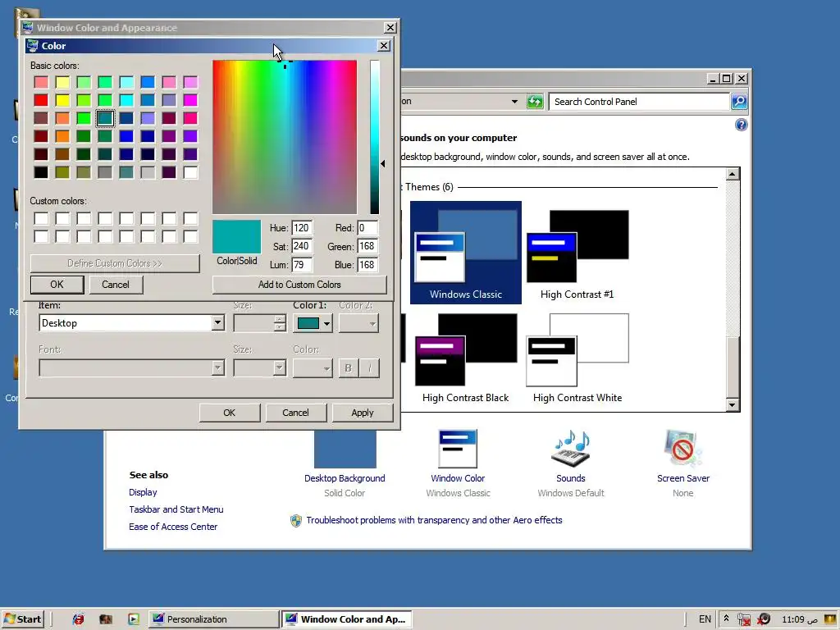The image size is (840, 630).
Task: Switch to the Personalization taskbar button
Action: 213,619
